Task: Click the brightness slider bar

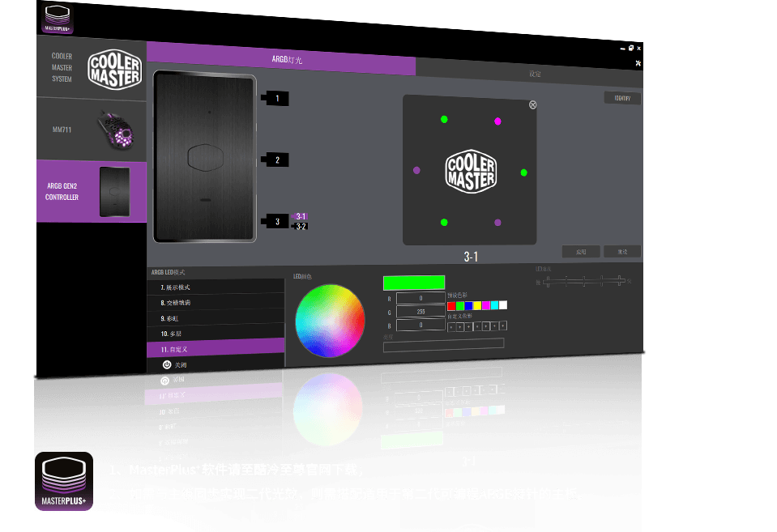Action: coord(443,345)
